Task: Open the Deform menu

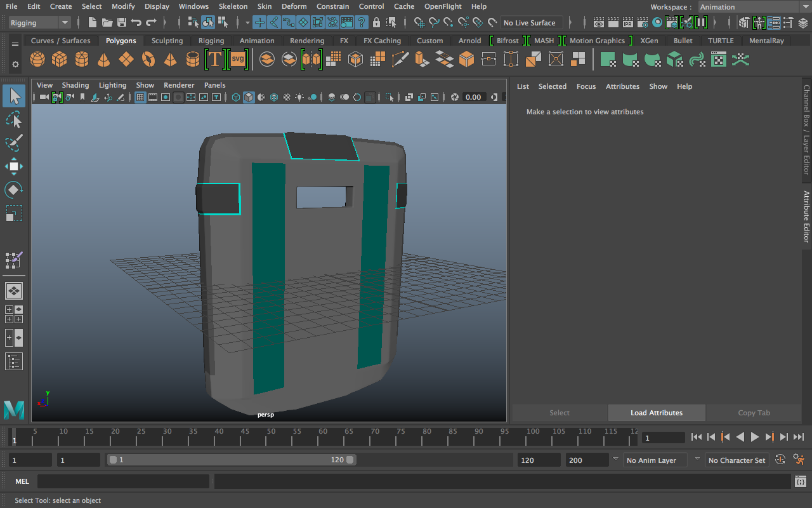Action: (x=294, y=6)
